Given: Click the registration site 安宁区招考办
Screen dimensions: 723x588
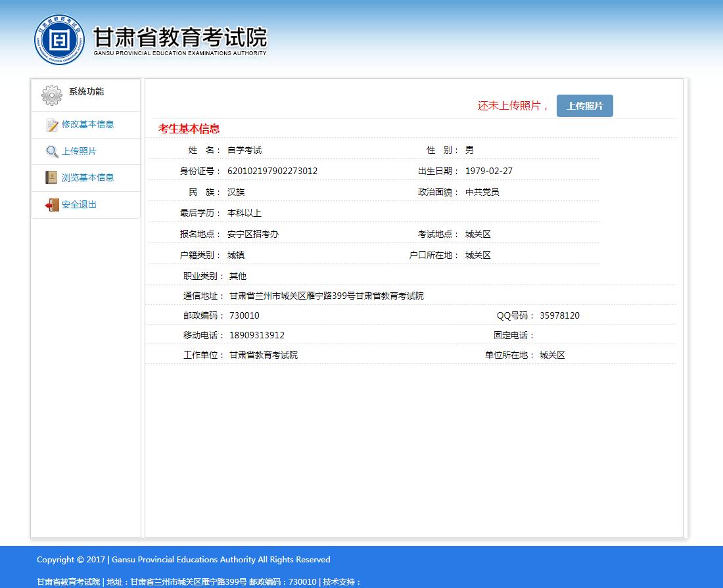Looking at the screenshot, I should coord(253,234).
